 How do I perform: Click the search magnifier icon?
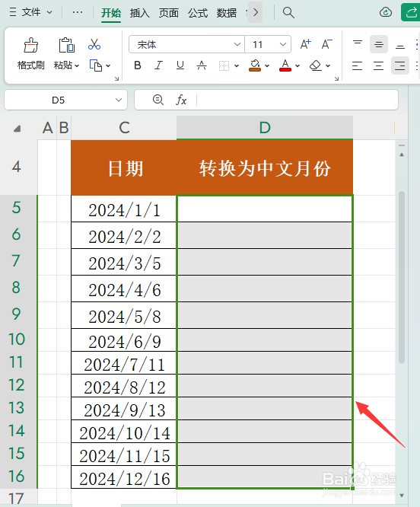tap(288, 13)
